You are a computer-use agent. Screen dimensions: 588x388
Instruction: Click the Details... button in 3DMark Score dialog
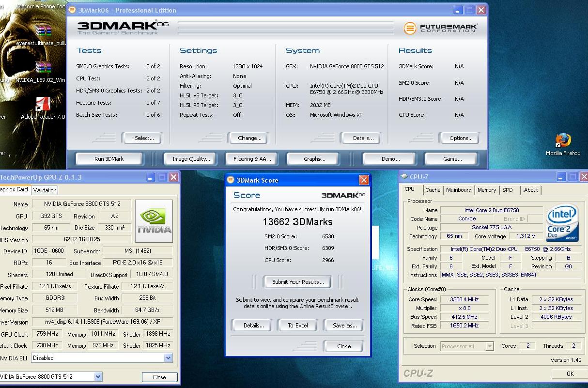pos(251,326)
